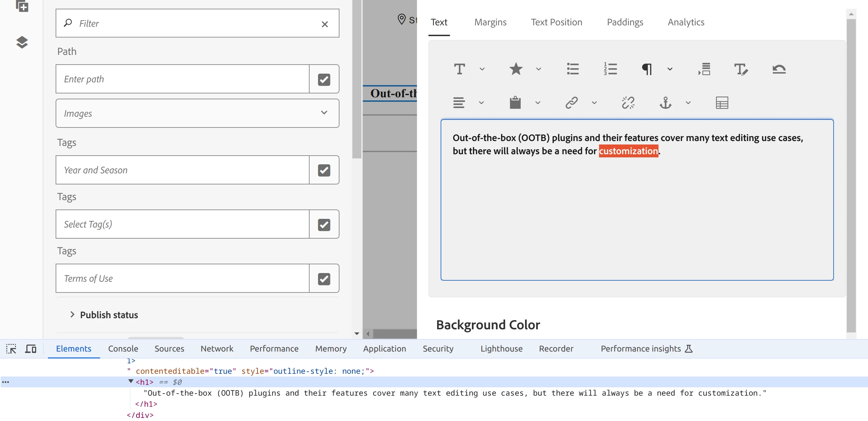868x421 pixels.
Task: Click the h1 element node in DevTools
Action: [x=144, y=382]
